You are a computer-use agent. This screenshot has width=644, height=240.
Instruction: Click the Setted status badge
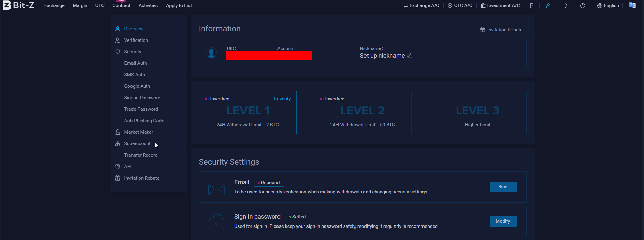coord(298,217)
